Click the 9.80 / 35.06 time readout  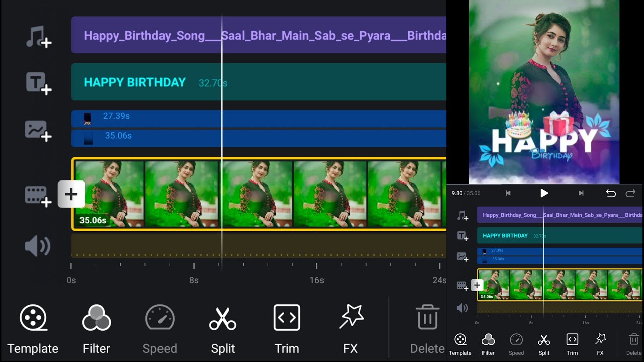pyautogui.click(x=466, y=193)
